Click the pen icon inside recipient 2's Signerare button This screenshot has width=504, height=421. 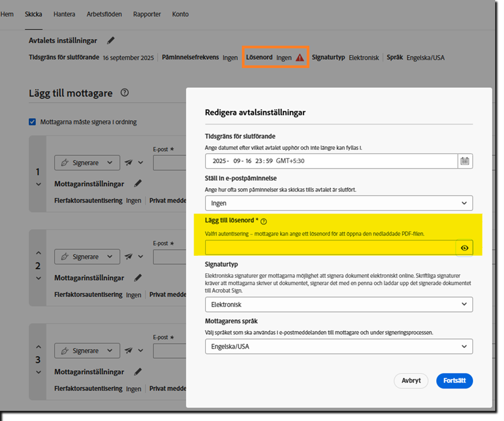65,256
